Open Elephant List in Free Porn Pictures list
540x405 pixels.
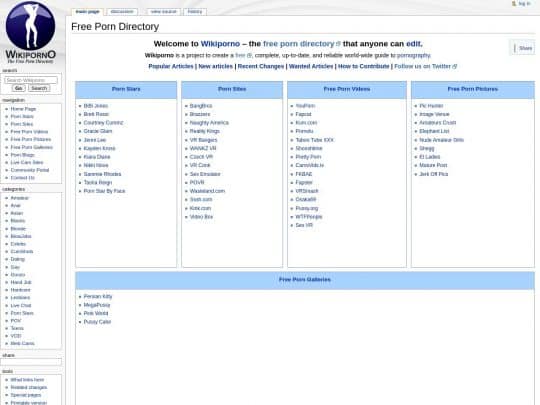434,131
